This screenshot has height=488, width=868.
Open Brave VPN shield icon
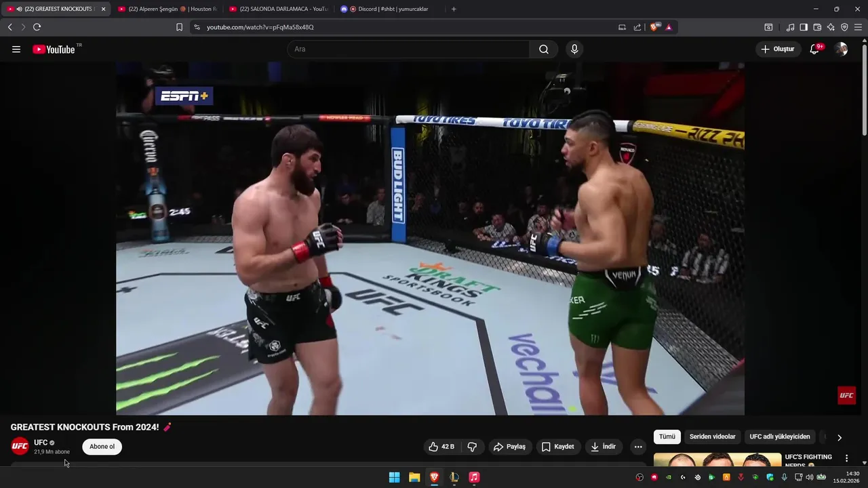[x=844, y=27]
